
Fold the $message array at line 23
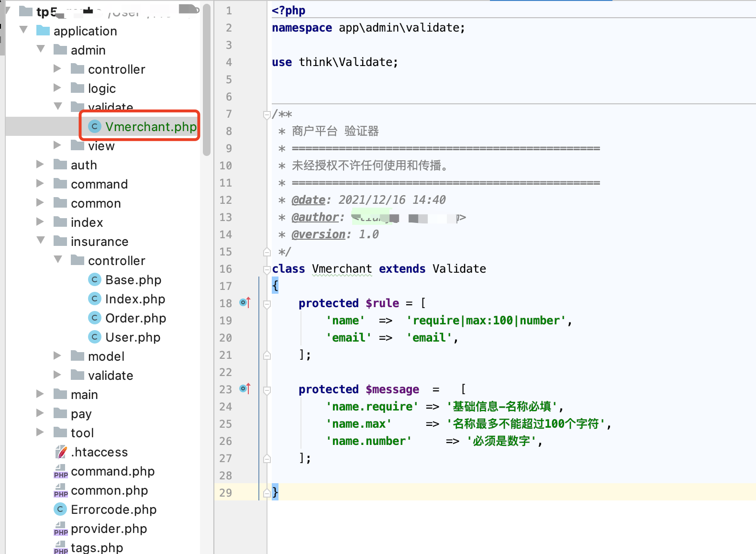click(x=267, y=390)
